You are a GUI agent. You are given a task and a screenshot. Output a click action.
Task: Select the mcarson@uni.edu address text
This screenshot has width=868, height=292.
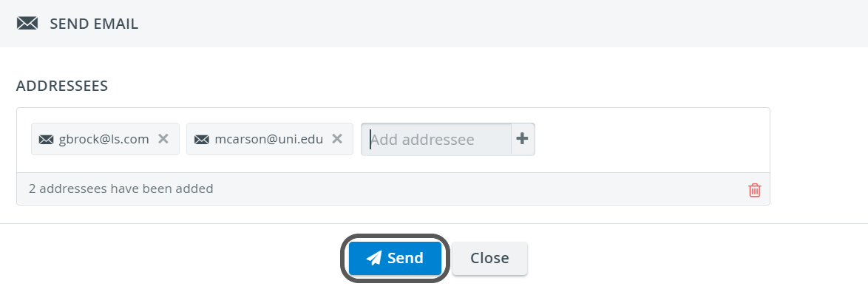tap(269, 140)
